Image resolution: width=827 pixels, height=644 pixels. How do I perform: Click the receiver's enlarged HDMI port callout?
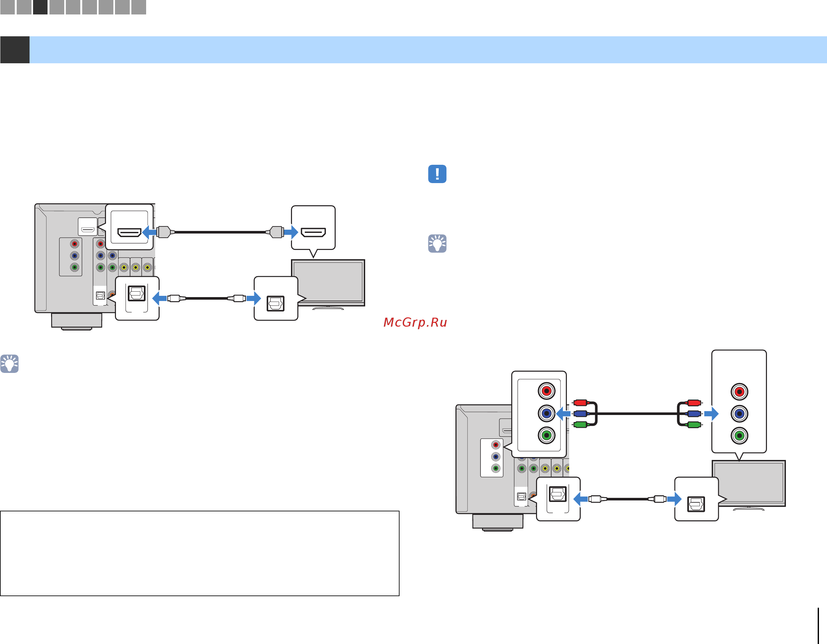(x=129, y=227)
